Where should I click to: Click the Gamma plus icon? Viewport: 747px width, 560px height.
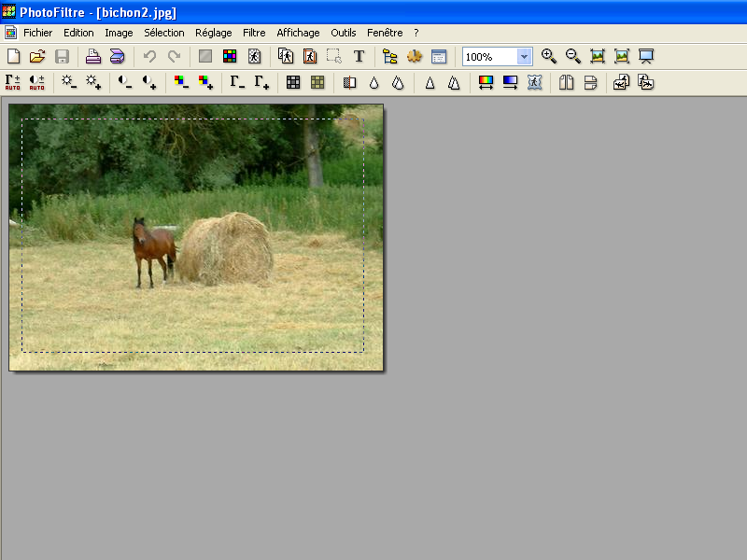[261, 82]
